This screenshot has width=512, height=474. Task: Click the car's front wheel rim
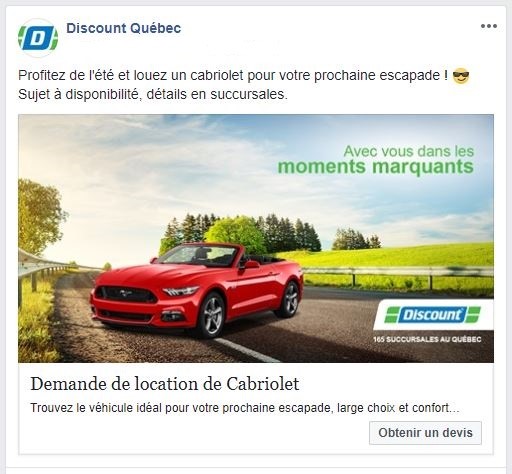tap(213, 315)
